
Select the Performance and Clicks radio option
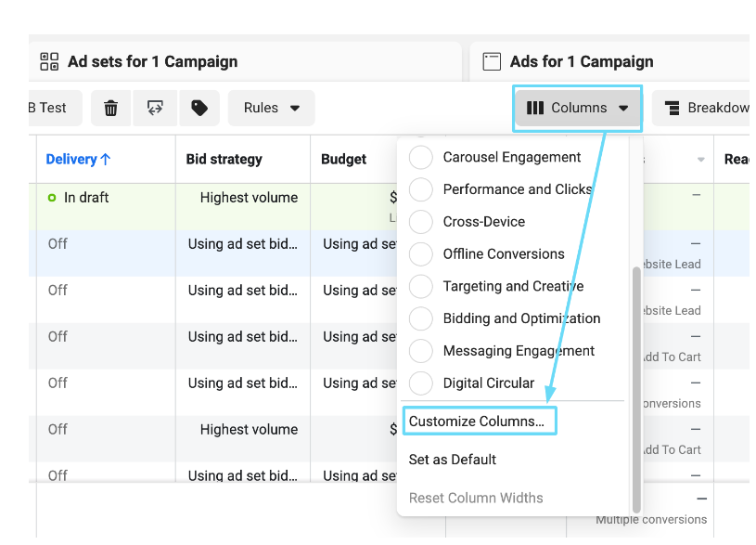421,189
